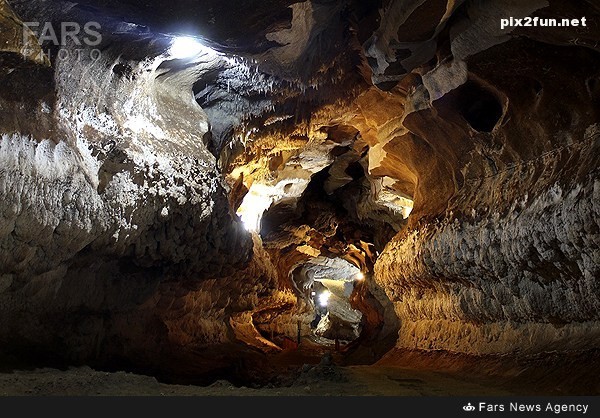
Task: Open the pix2fun.net watermark link
Action: point(543,21)
